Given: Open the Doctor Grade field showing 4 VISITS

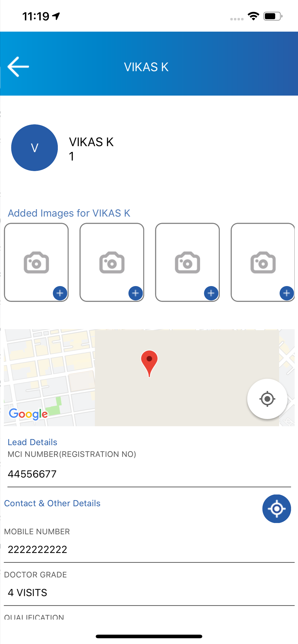Looking at the screenshot, I should (149, 593).
